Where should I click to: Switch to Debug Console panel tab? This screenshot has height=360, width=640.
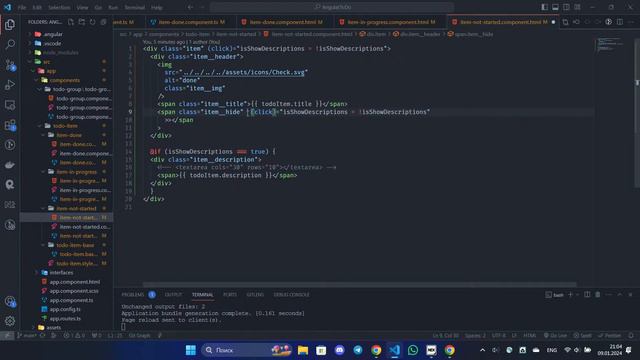point(291,294)
